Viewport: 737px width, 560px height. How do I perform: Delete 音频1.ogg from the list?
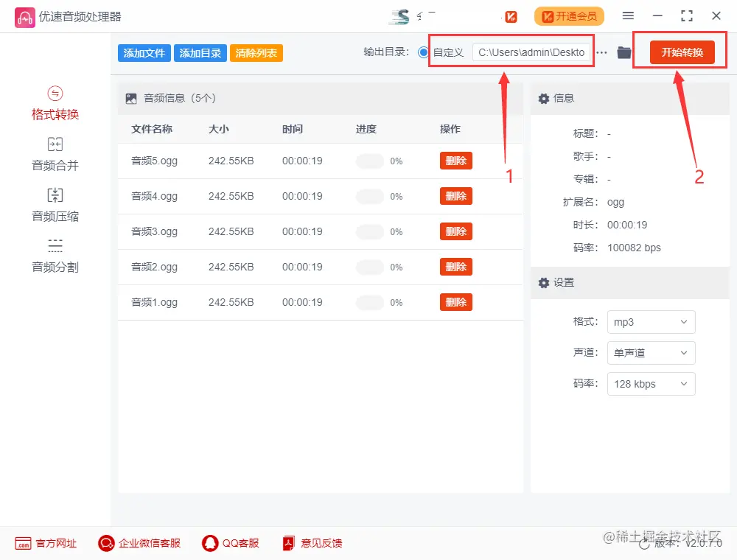[x=456, y=302]
